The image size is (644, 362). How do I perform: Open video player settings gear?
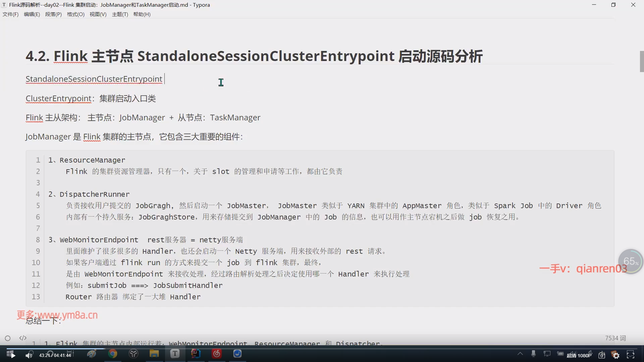616,355
